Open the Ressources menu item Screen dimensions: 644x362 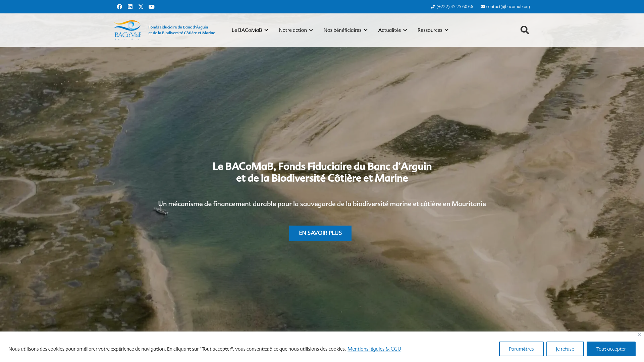click(x=430, y=30)
